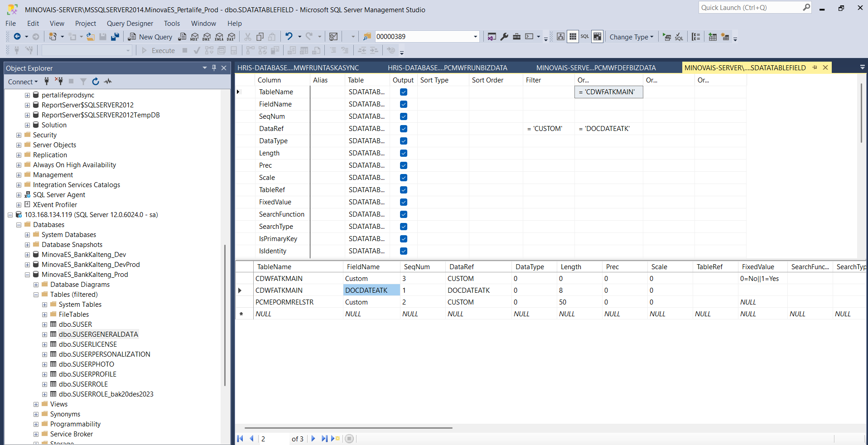
Task: Toggle the Results pane icon
Action: tap(598, 37)
